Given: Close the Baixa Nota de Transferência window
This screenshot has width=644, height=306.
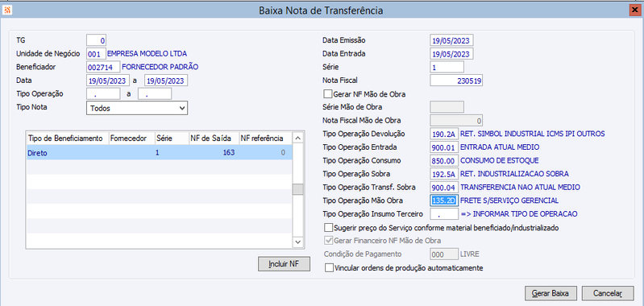Looking at the screenshot, I should point(635,10).
